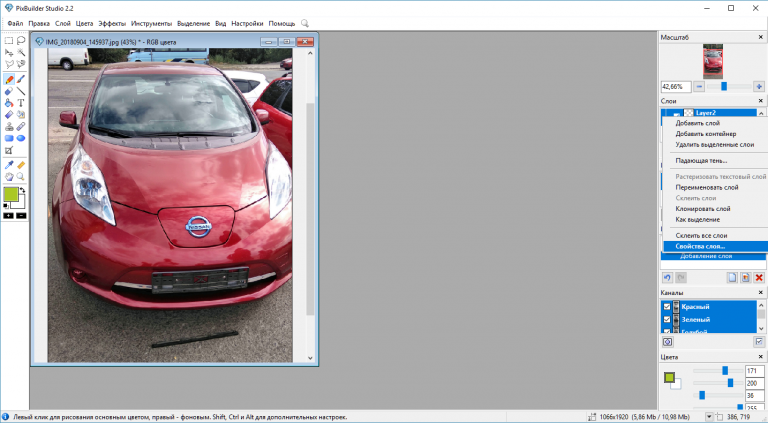This screenshot has width=768, height=423.
Task: Choose Свойства слоя in context menu
Action: point(700,246)
